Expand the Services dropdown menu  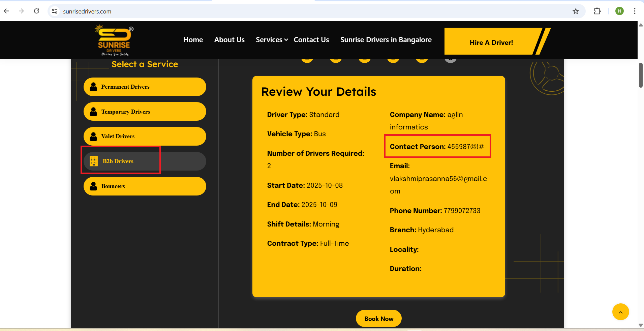coord(272,40)
